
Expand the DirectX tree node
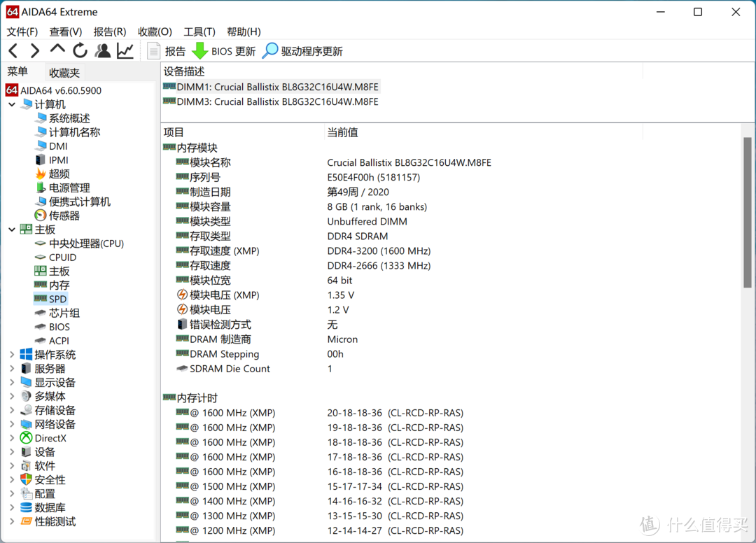12,438
